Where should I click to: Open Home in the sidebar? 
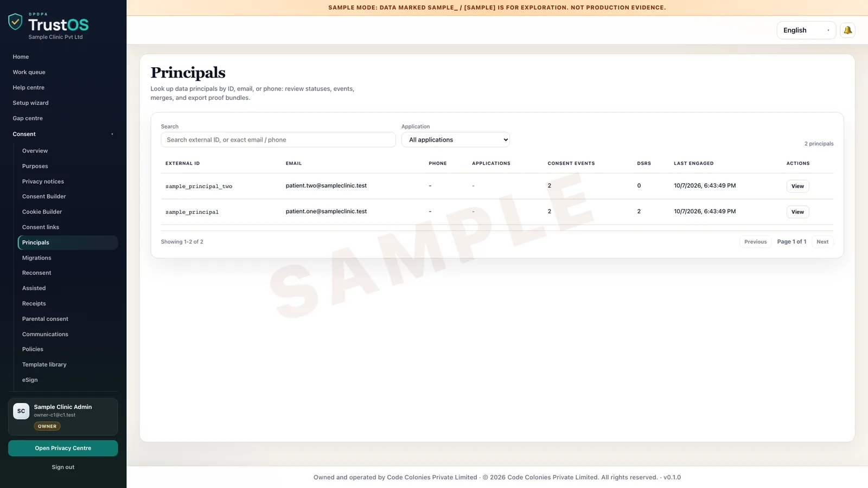click(x=21, y=57)
